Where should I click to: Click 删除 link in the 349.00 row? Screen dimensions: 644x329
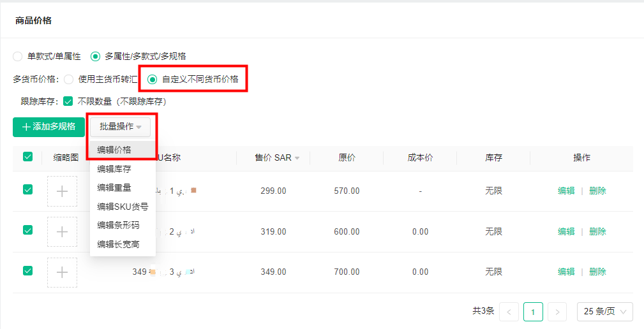tap(597, 272)
